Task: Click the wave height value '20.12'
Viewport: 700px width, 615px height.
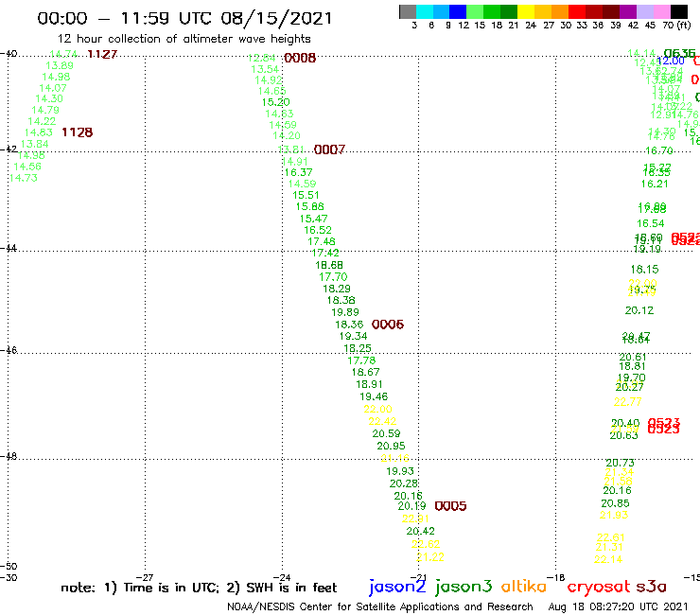Action: (639, 310)
